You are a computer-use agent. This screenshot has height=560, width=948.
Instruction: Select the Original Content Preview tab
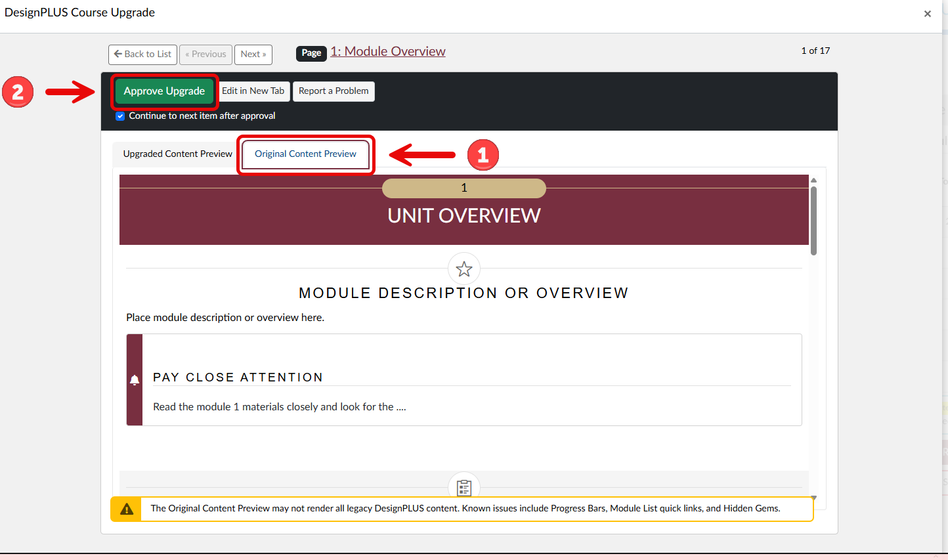point(305,154)
